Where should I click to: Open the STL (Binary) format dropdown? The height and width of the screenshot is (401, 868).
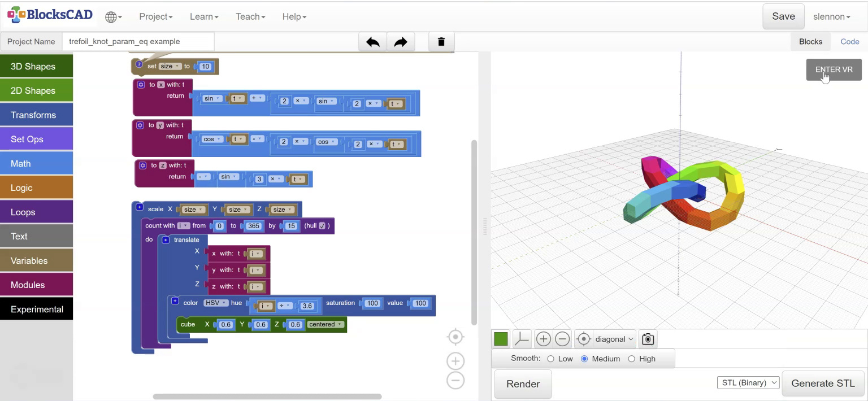(x=748, y=382)
